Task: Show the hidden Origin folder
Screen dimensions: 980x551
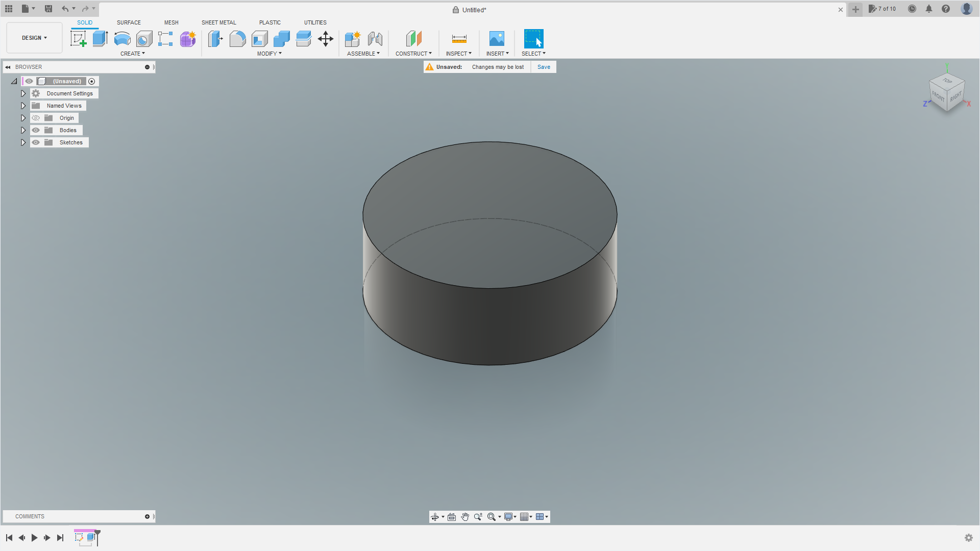Action: pyautogui.click(x=36, y=118)
